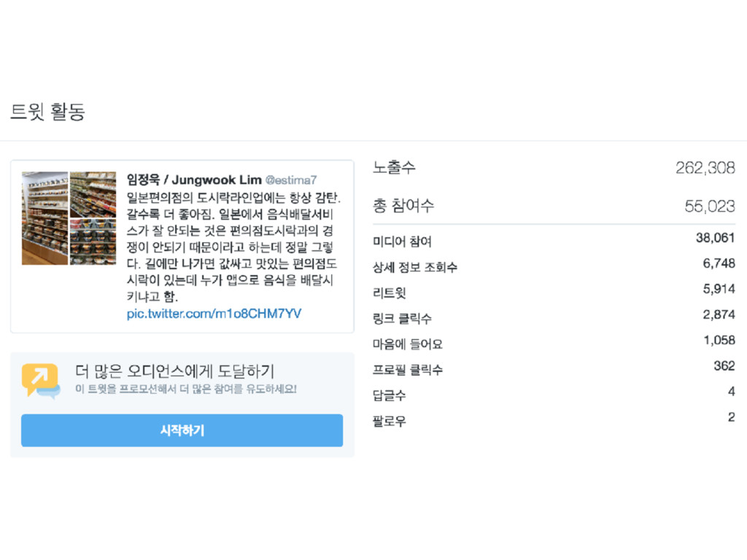The width and height of the screenshot is (747, 560).
Task: Open the bottom-right lunchbox photo thumbnail
Action: coord(93,242)
